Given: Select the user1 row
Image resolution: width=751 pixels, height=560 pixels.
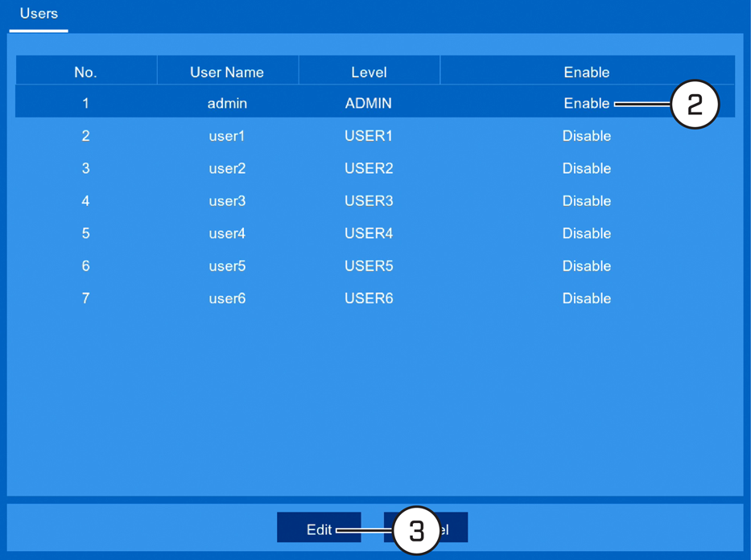Looking at the screenshot, I should pos(375,136).
